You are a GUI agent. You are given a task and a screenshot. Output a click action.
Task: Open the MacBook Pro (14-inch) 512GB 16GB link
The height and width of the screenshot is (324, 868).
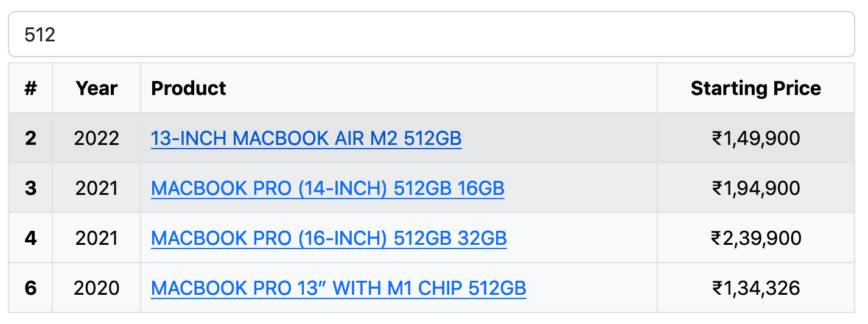pos(327,189)
